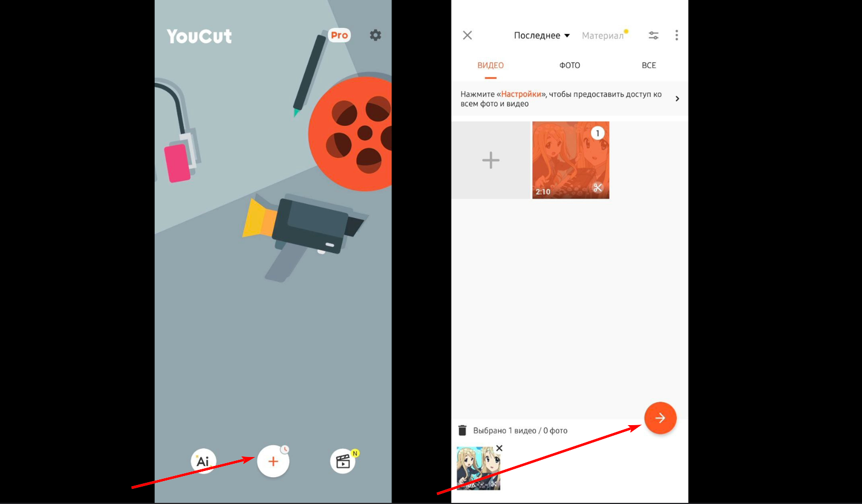Open the media filter settings icon

[653, 35]
